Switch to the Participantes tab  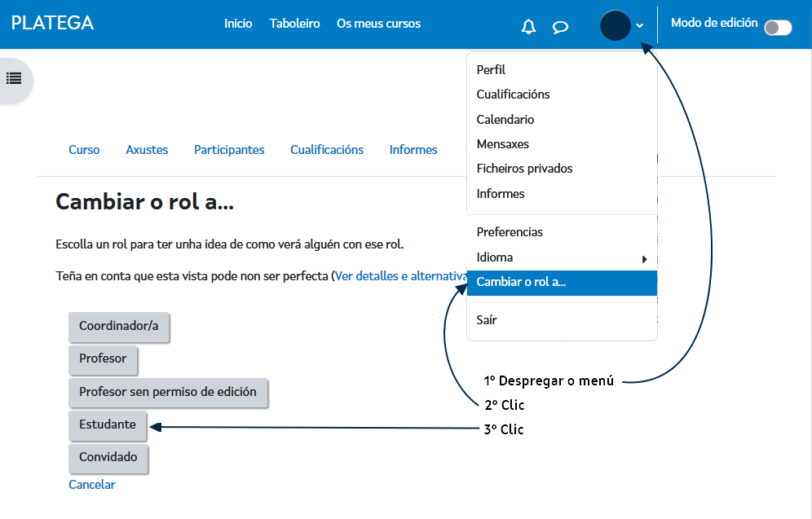pyautogui.click(x=228, y=149)
